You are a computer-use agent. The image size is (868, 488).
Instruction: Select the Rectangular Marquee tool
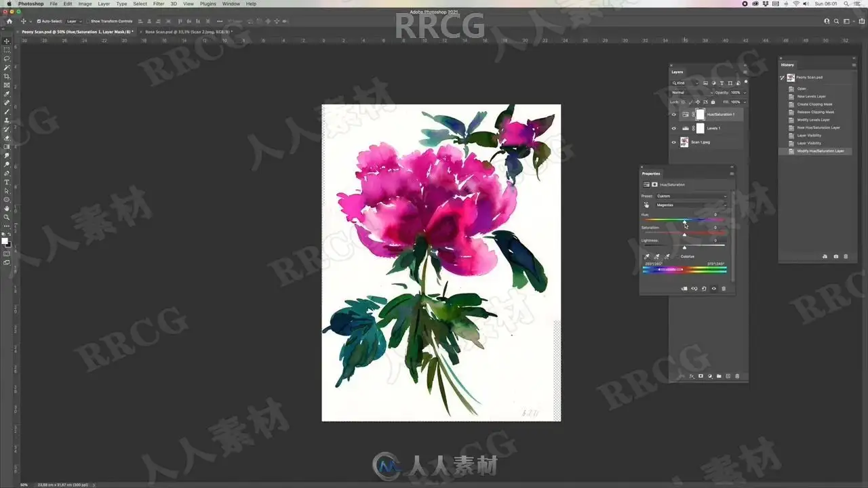pyautogui.click(x=7, y=49)
